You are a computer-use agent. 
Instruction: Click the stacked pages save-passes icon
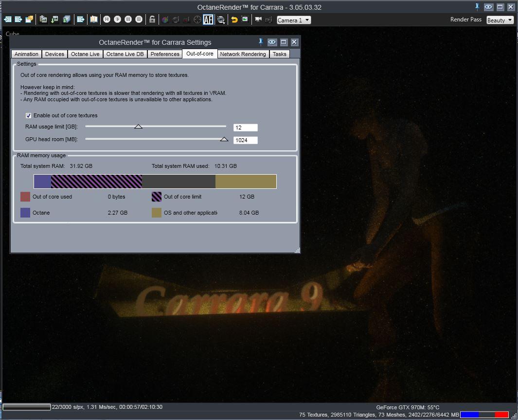pyautogui.click(x=67, y=19)
